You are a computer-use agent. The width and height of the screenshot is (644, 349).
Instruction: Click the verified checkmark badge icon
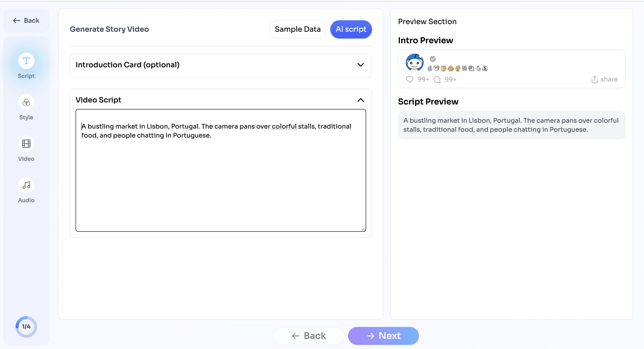[x=432, y=59]
